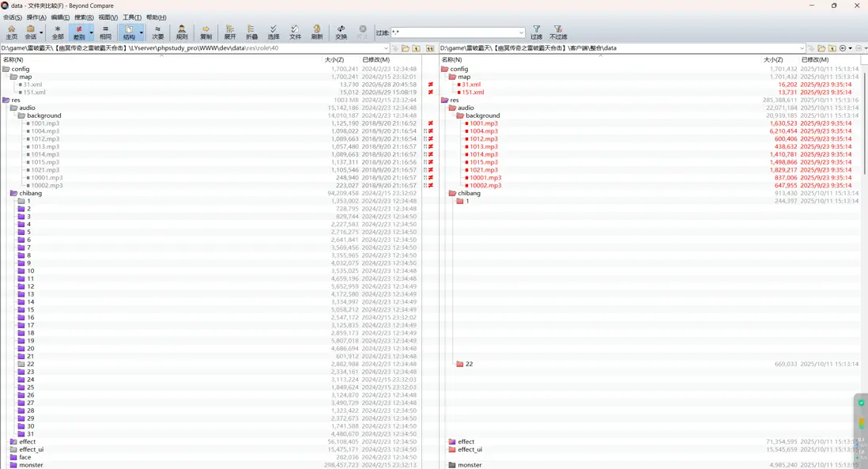
Task: Collapse the left chibang folder
Action: coord(14,193)
